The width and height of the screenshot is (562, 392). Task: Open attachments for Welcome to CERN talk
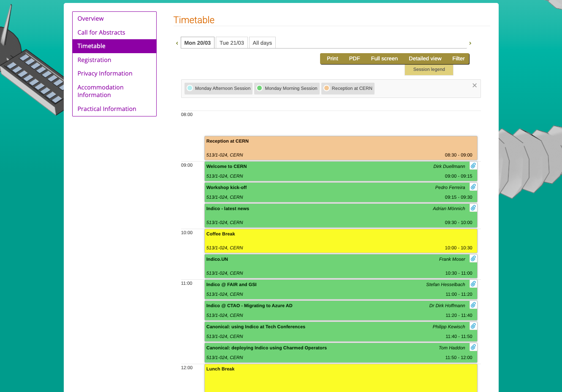473,166
